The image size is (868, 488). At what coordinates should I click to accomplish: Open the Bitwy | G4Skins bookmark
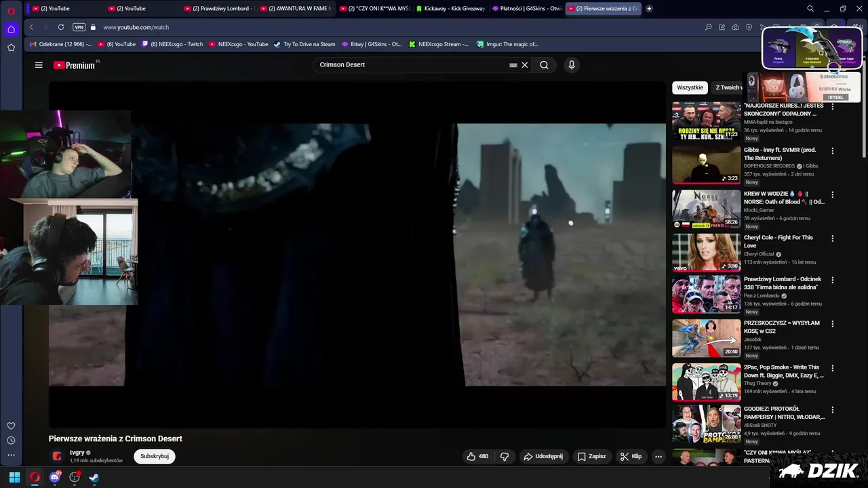[x=372, y=44]
